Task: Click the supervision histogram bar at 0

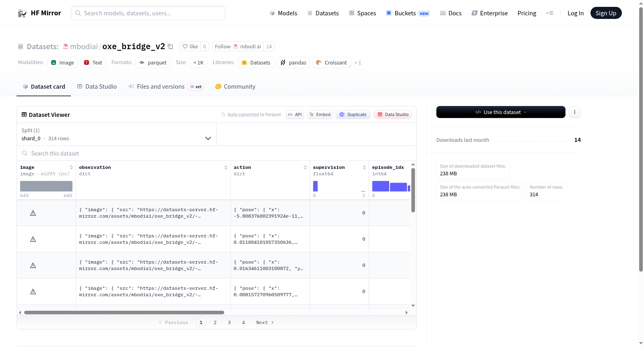Action: coord(316,186)
